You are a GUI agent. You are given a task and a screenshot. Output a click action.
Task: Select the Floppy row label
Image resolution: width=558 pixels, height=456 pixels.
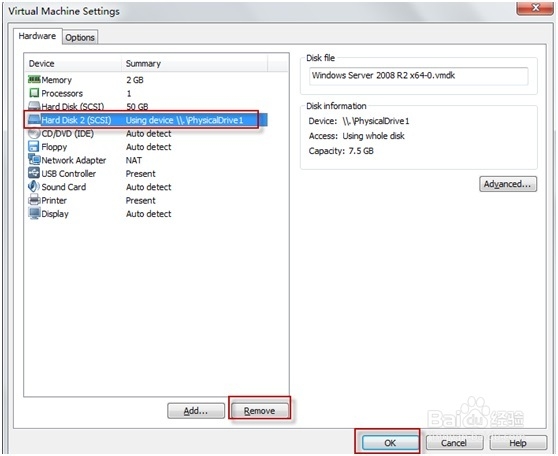[54, 147]
